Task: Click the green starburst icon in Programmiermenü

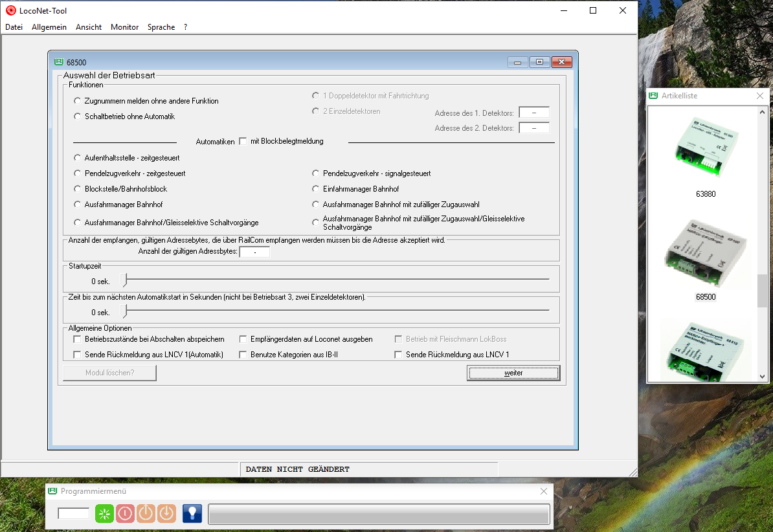Action: 104,513
